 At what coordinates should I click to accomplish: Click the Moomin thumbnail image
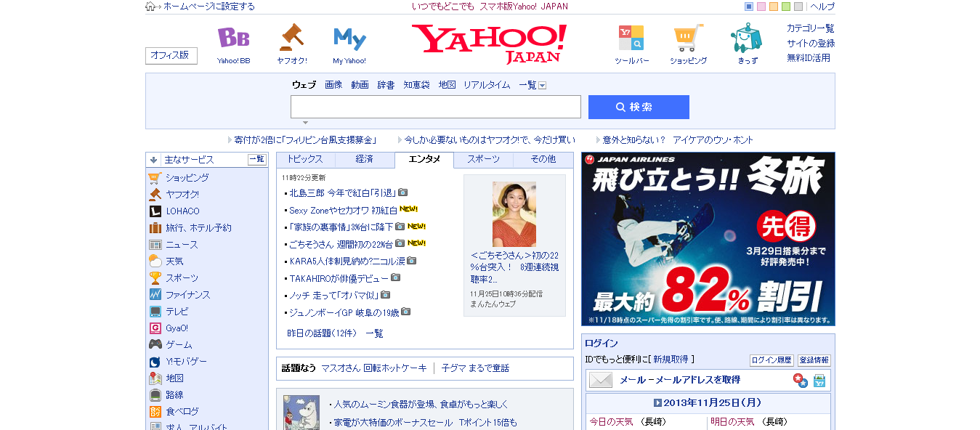point(301,413)
